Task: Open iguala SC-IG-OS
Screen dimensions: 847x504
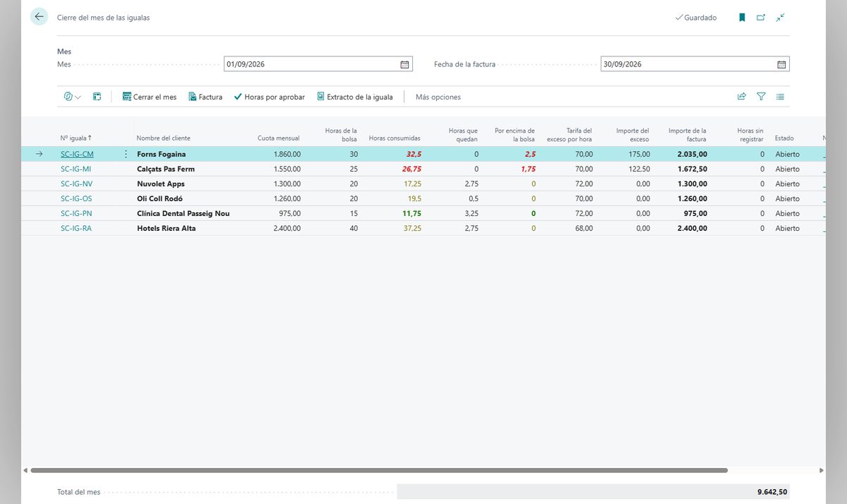Action: (x=76, y=199)
